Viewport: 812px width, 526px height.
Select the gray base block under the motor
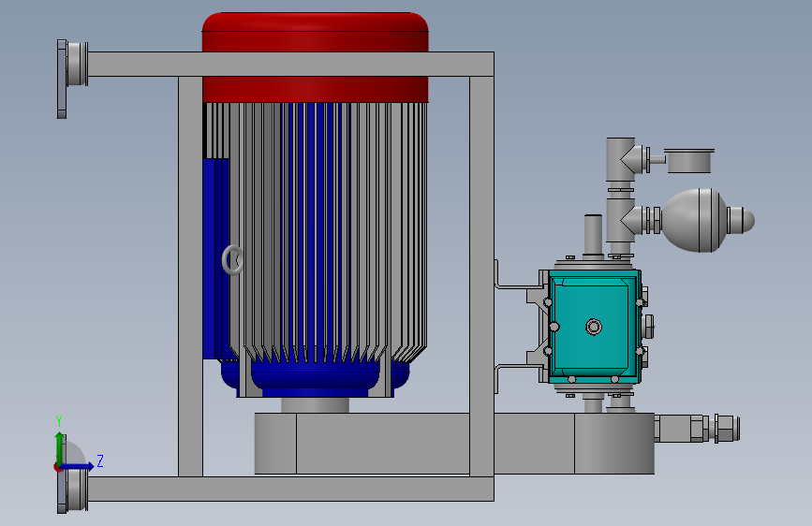point(454,443)
